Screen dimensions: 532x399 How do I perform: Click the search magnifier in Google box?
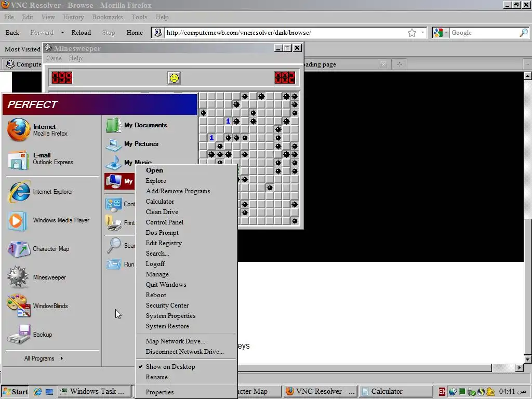524,33
